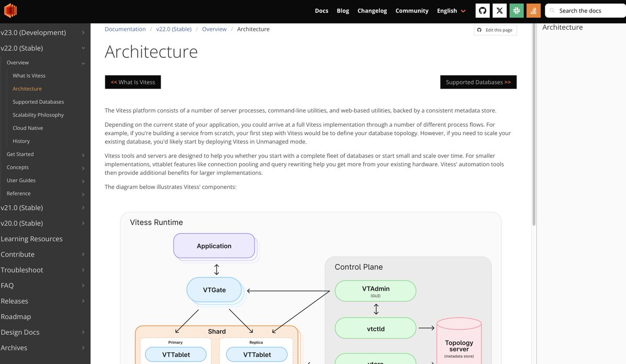This screenshot has height=364, width=626.
Task: Expand the Releases chevron
Action: 83,301
